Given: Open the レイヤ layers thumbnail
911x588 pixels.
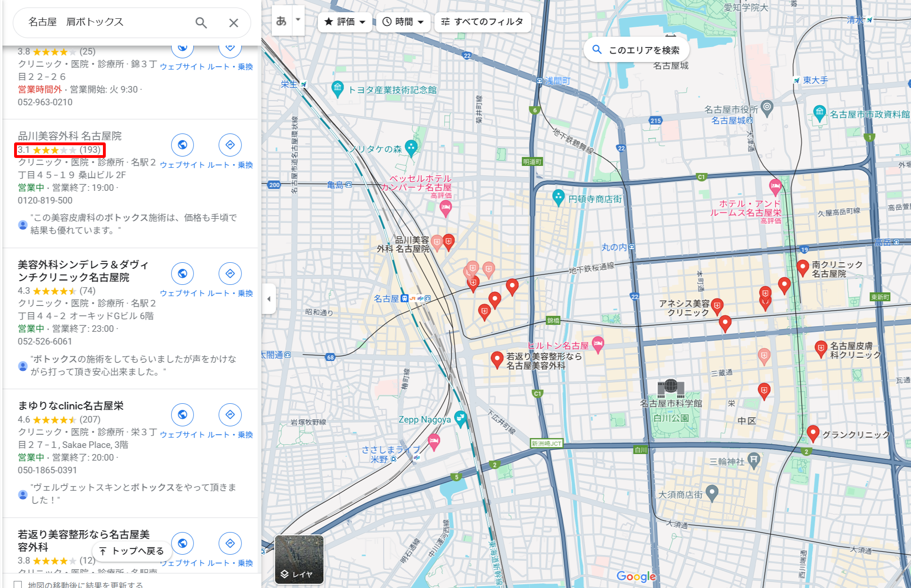Looking at the screenshot, I should [x=299, y=559].
